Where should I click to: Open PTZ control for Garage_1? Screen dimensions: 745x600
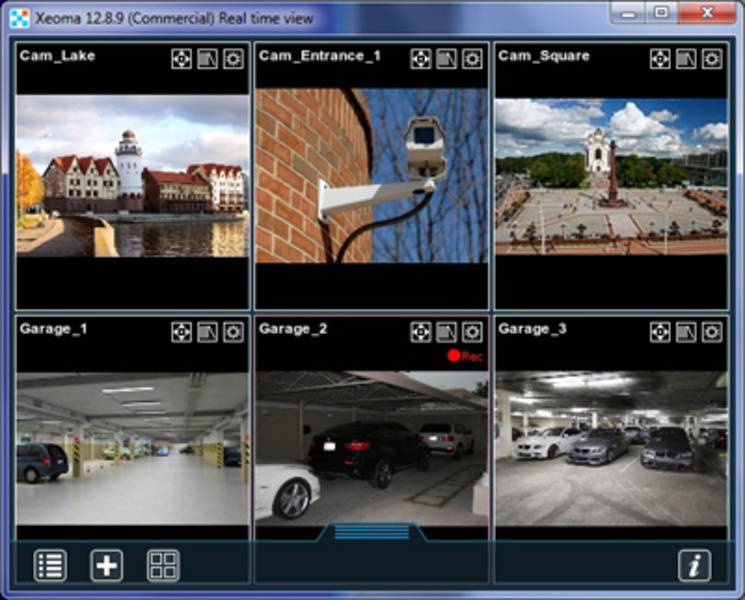pos(181,332)
